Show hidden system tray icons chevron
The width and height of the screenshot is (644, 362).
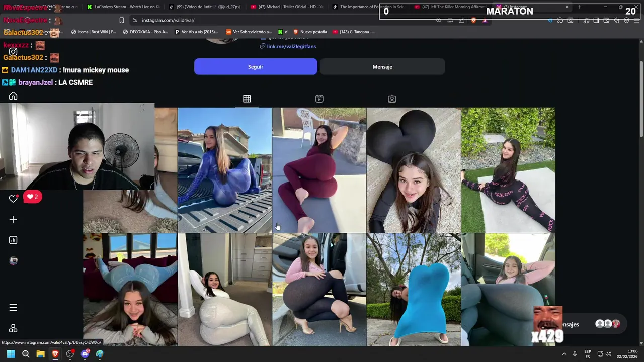[563, 354]
